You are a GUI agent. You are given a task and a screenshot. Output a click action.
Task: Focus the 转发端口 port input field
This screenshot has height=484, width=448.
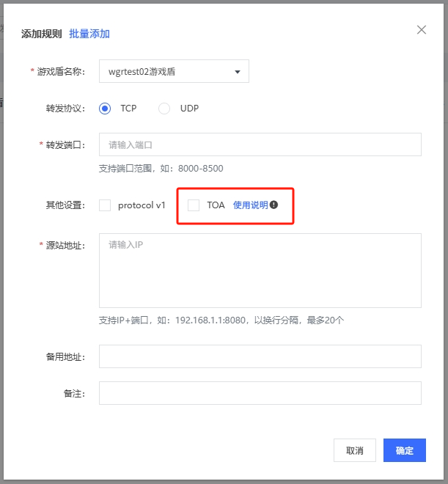coord(260,144)
